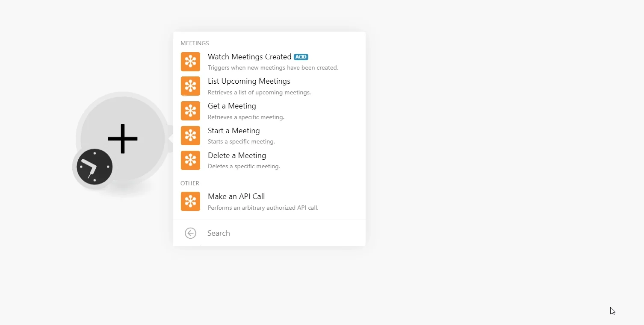
Task: Pick the Delete a Meeting action
Action: pyautogui.click(x=269, y=160)
